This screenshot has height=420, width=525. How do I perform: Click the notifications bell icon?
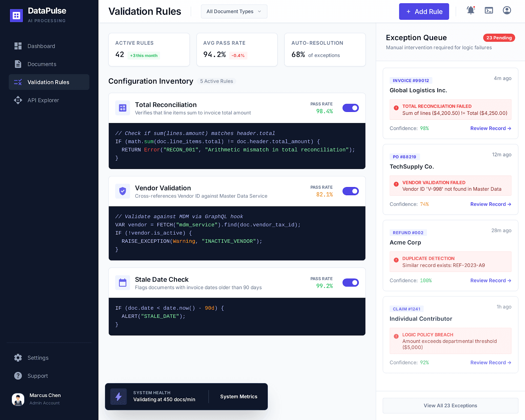click(471, 10)
